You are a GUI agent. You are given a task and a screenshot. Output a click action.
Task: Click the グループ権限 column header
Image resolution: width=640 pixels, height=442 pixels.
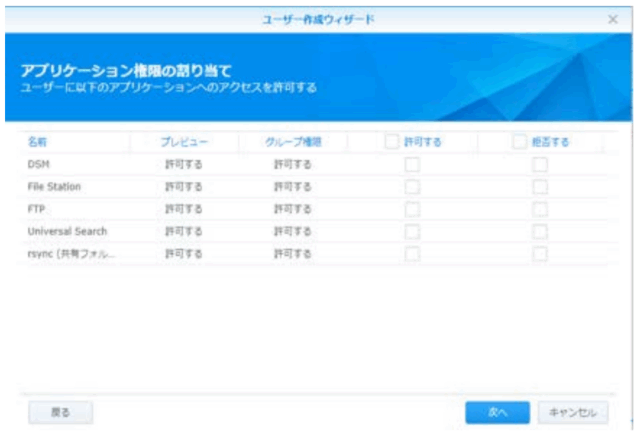click(x=292, y=142)
